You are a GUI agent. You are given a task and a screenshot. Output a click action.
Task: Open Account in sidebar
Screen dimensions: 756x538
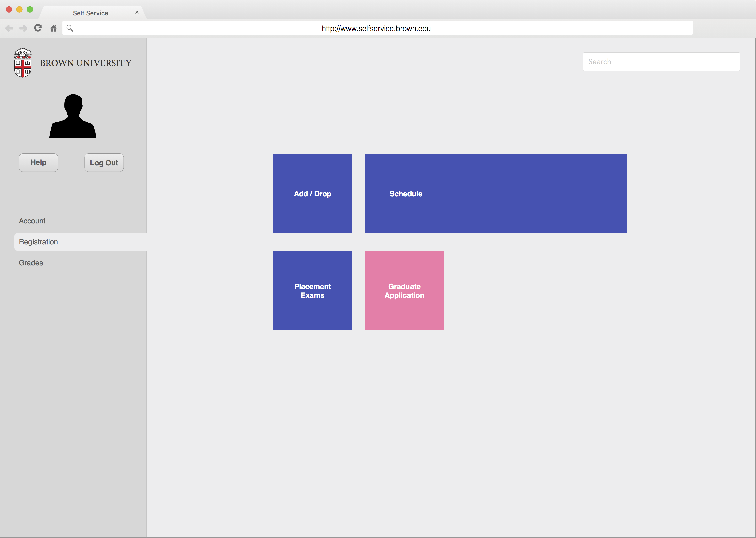coord(32,221)
